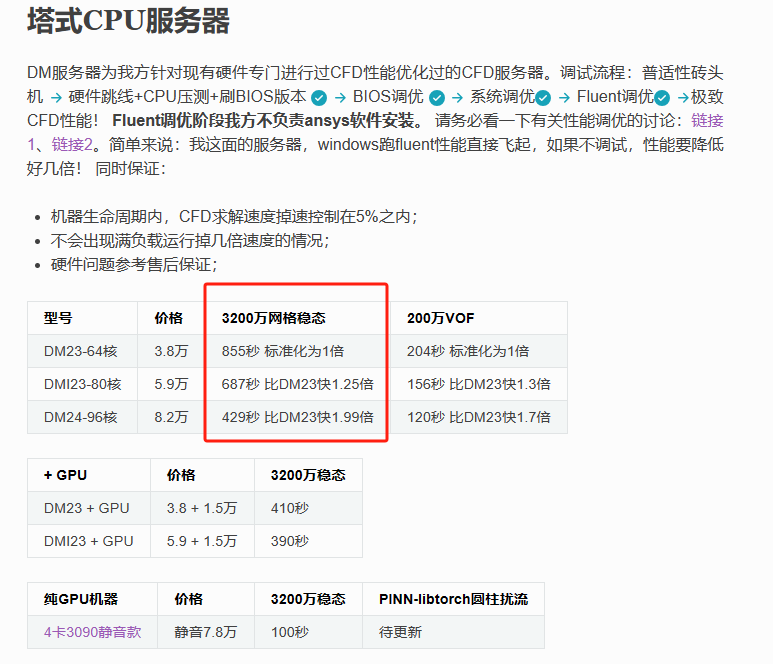Image resolution: width=773 pixels, height=664 pixels.
Task: Click the 塔式CPU服务器 heading
Action: coord(128,20)
